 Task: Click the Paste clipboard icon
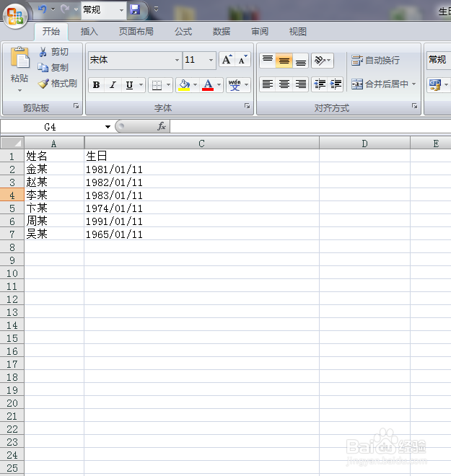[x=19, y=58]
